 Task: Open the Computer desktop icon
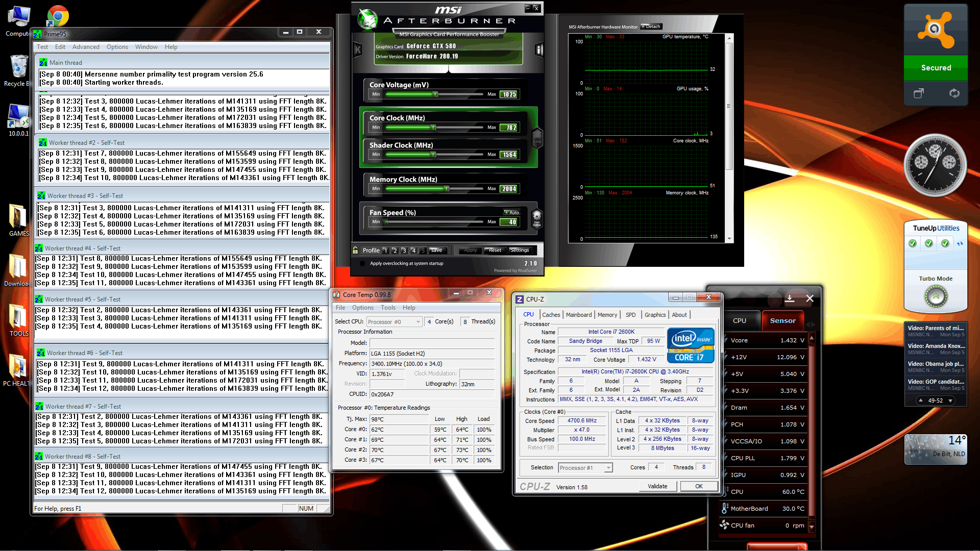(18, 21)
